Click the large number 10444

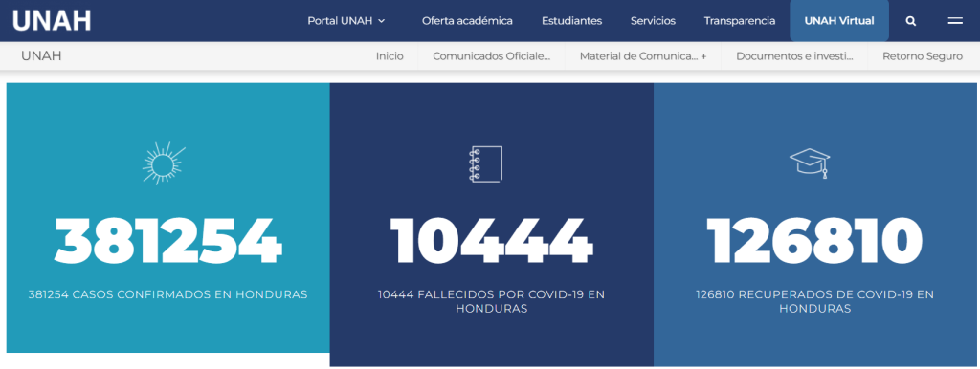(491, 241)
